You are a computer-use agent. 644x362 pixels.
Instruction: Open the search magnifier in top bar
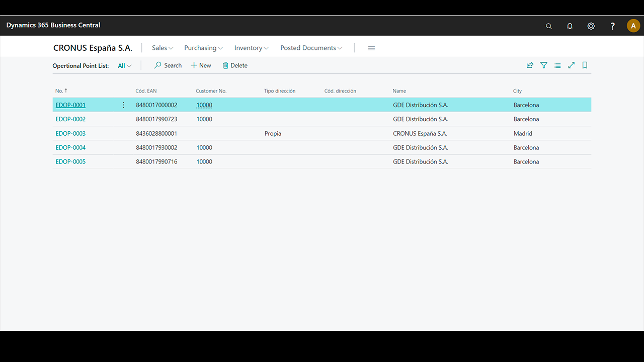point(549,26)
